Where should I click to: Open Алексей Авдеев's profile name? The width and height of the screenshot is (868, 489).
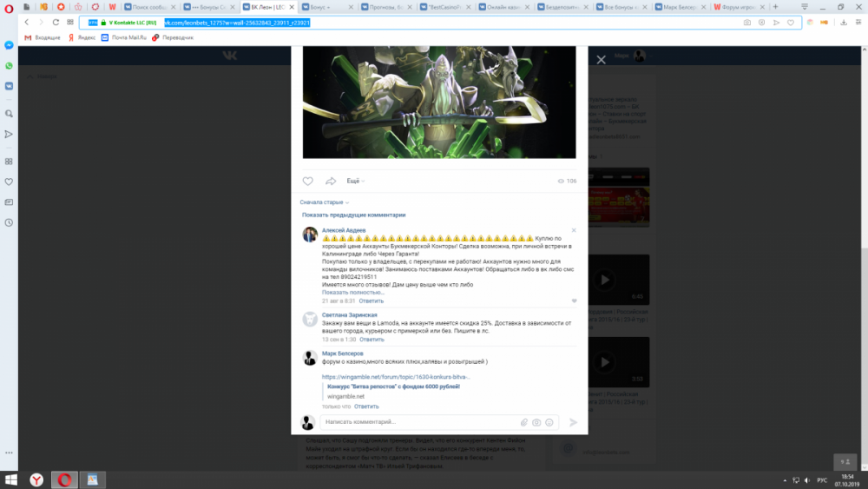[344, 230]
